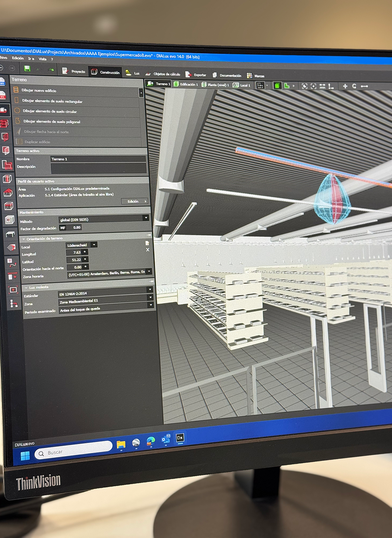Switch to the Luz mode tab
The image size is (392, 538).
132,73
